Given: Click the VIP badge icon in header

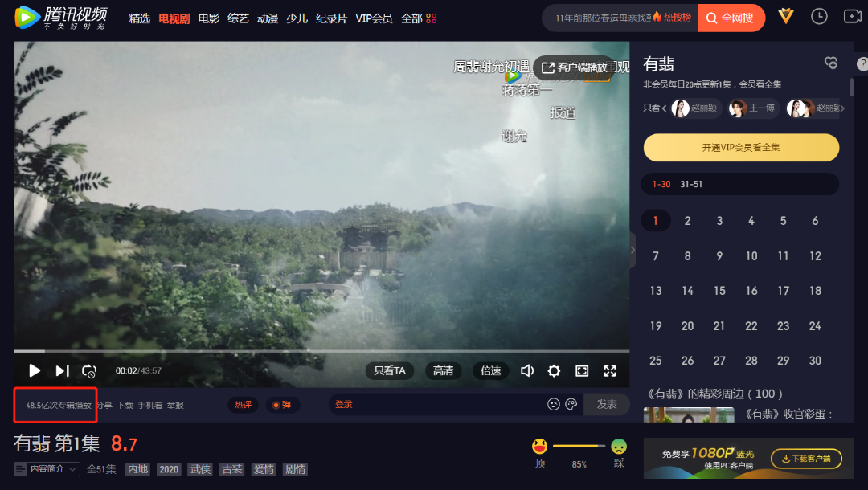Looking at the screenshot, I should point(786,17).
